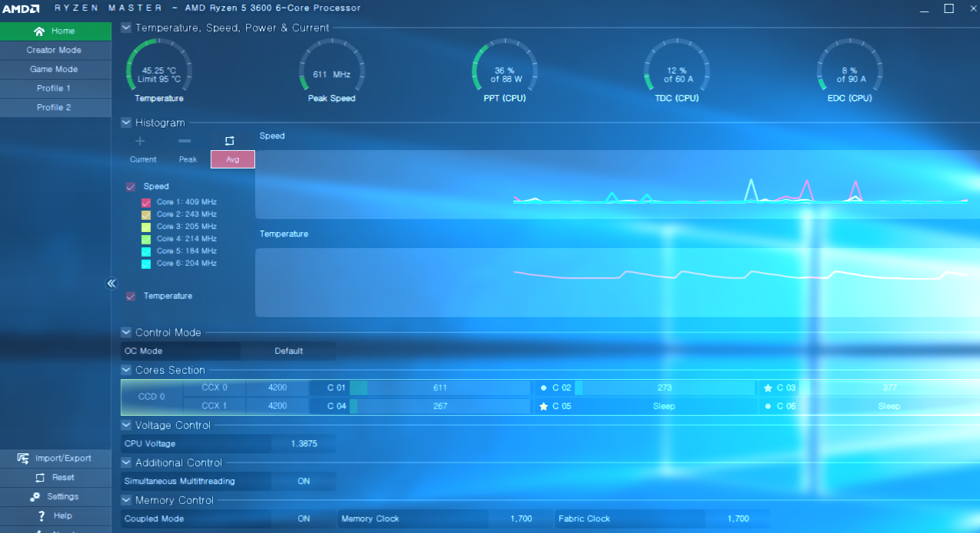Collapse the Histogram section

pos(126,123)
